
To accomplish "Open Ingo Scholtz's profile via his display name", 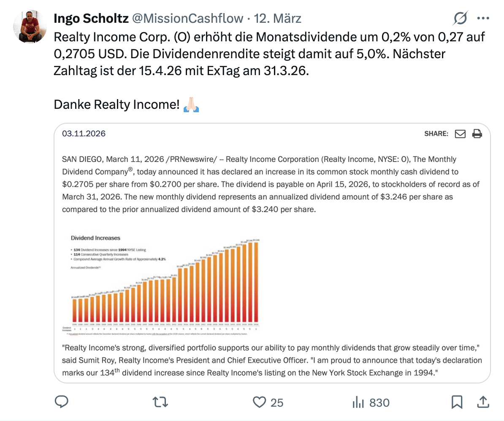I will click(91, 18).
